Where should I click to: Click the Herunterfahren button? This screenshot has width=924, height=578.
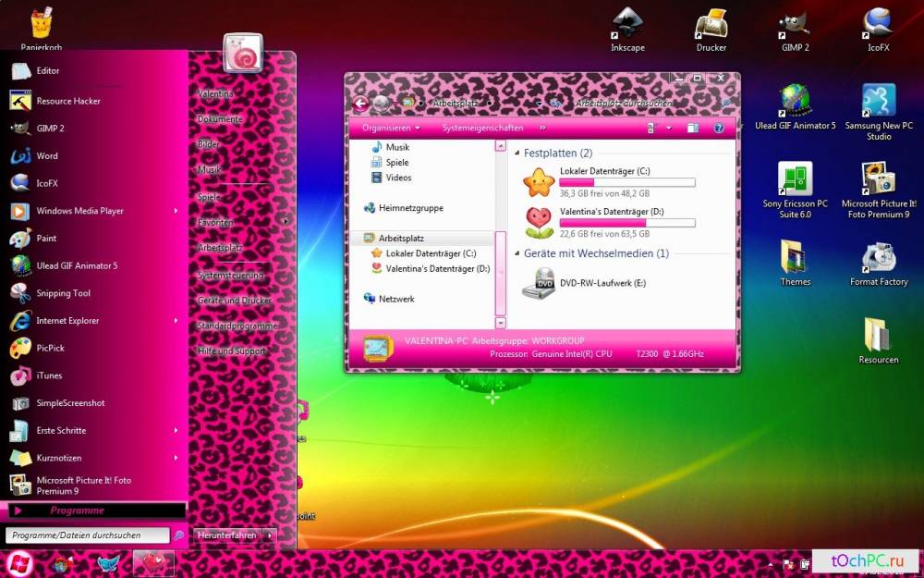pyautogui.click(x=227, y=535)
